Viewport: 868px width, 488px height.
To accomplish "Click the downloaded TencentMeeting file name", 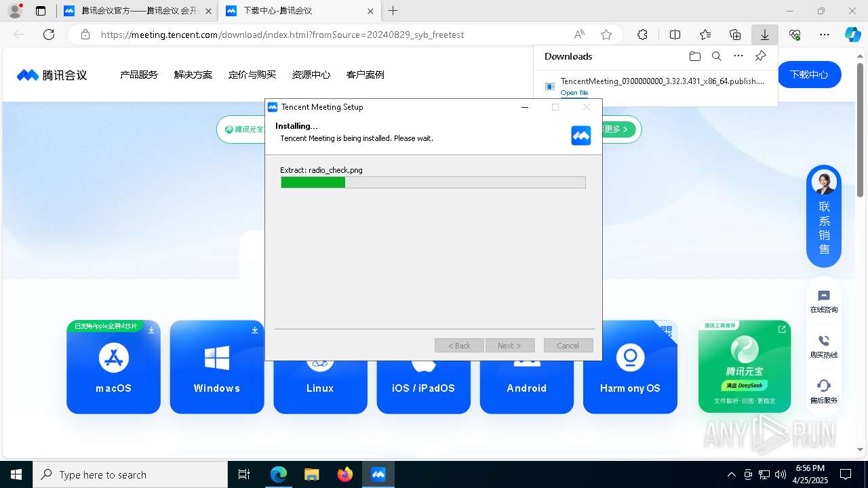I will click(x=663, y=81).
